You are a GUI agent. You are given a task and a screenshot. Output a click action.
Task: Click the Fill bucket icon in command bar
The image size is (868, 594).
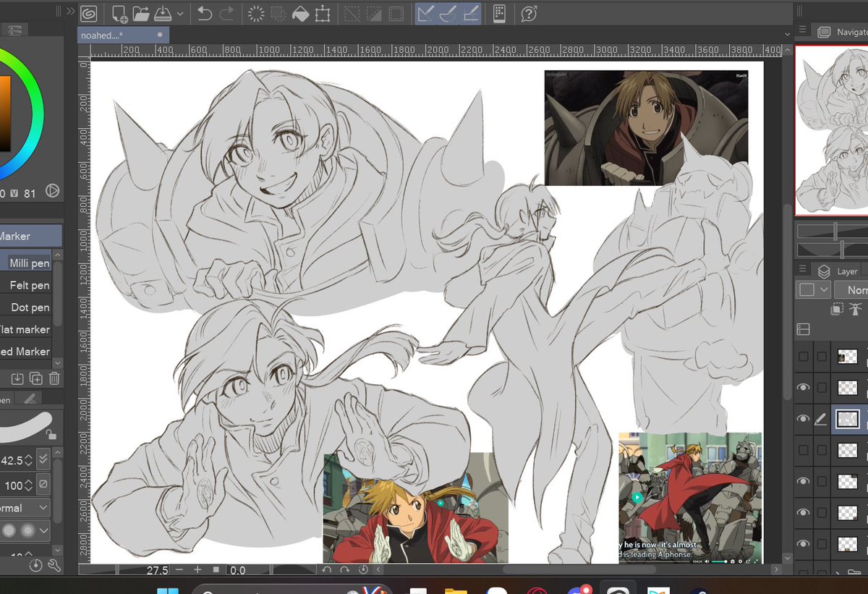click(300, 14)
